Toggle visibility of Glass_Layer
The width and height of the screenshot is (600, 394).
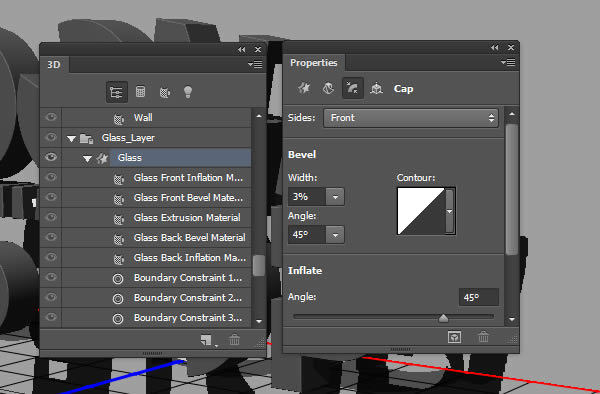pyautogui.click(x=51, y=137)
